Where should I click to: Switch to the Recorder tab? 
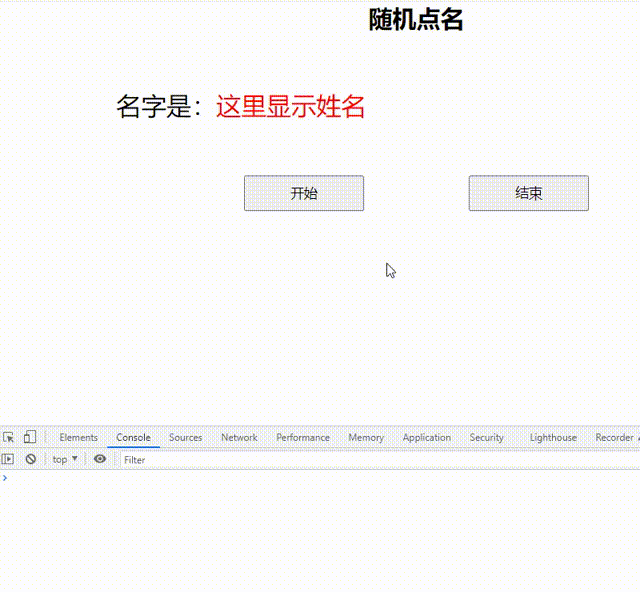[614, 437]
